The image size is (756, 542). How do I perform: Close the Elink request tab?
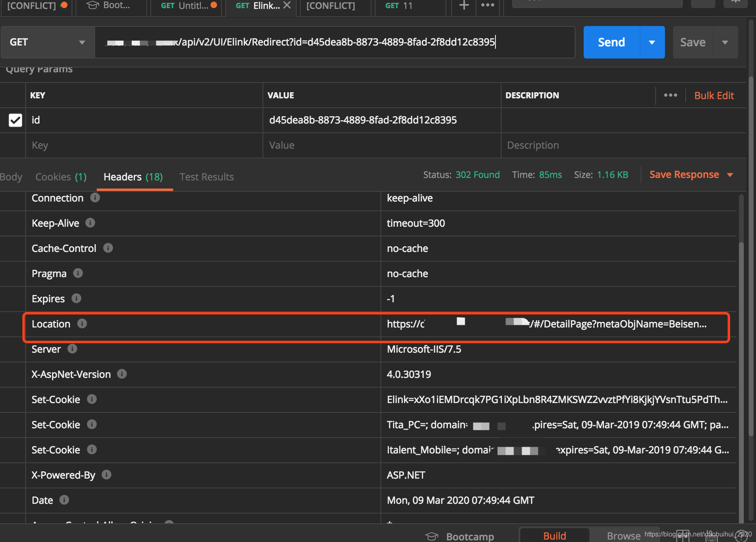pos(287,5)
